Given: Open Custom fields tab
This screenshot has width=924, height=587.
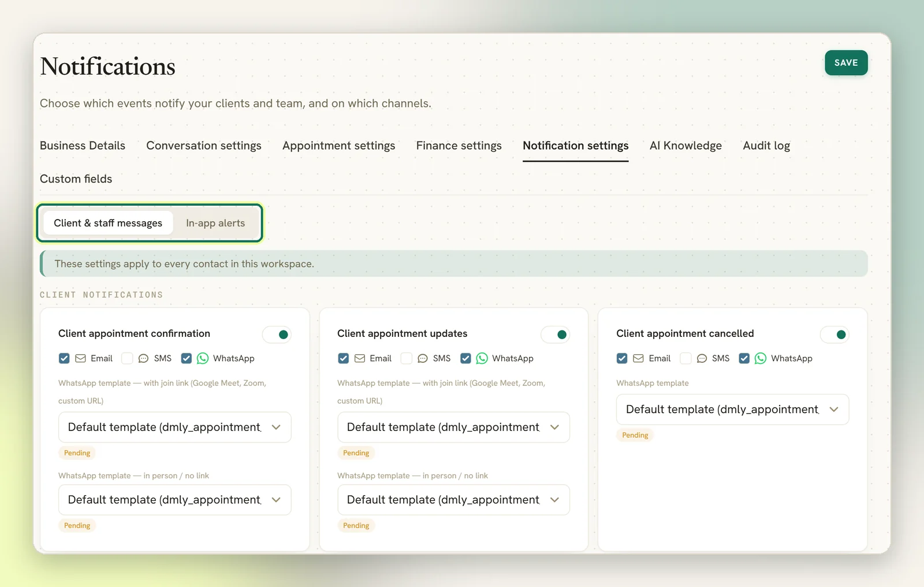Looking at the screenshot, I should 76,179.
